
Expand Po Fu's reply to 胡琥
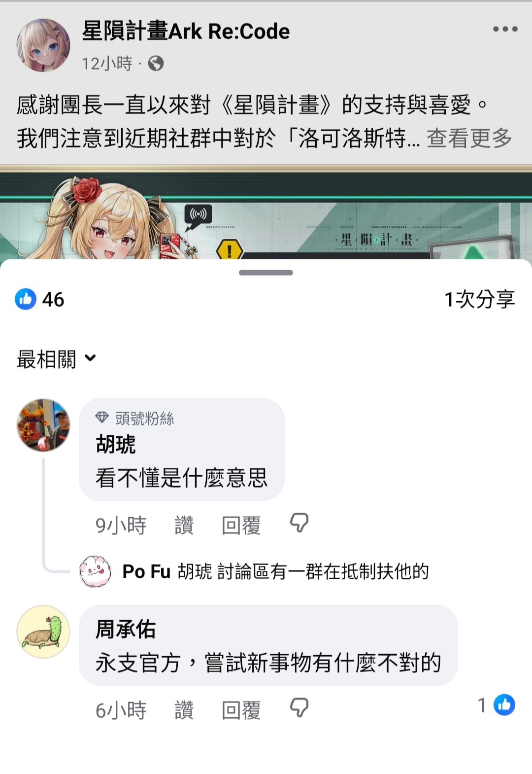(275, 571)
